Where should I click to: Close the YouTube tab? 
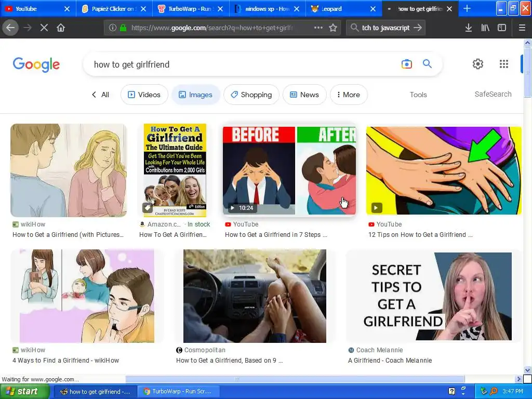coord(67,9)
